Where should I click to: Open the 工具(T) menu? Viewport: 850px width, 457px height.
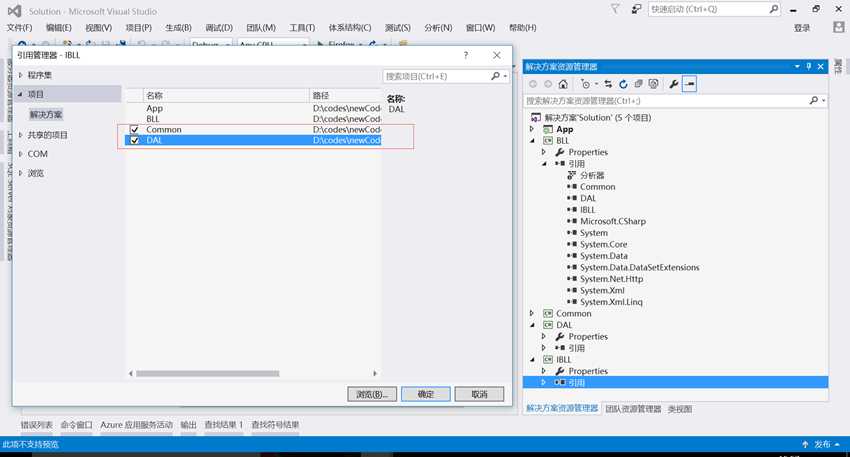302,28
